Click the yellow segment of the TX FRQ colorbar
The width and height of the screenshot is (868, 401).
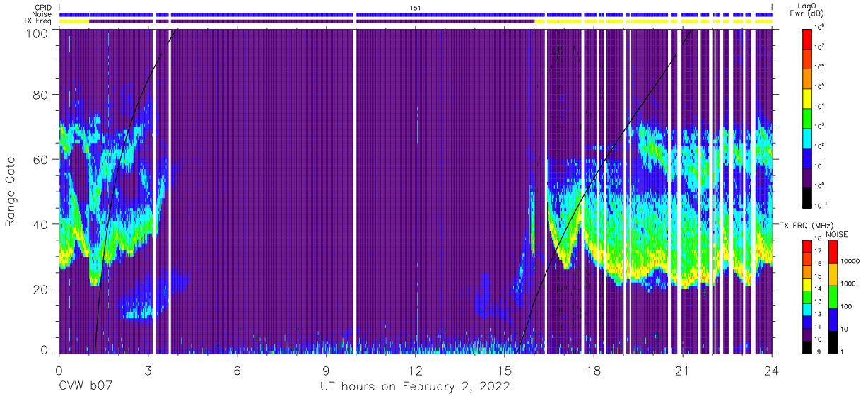pos(808,283)
